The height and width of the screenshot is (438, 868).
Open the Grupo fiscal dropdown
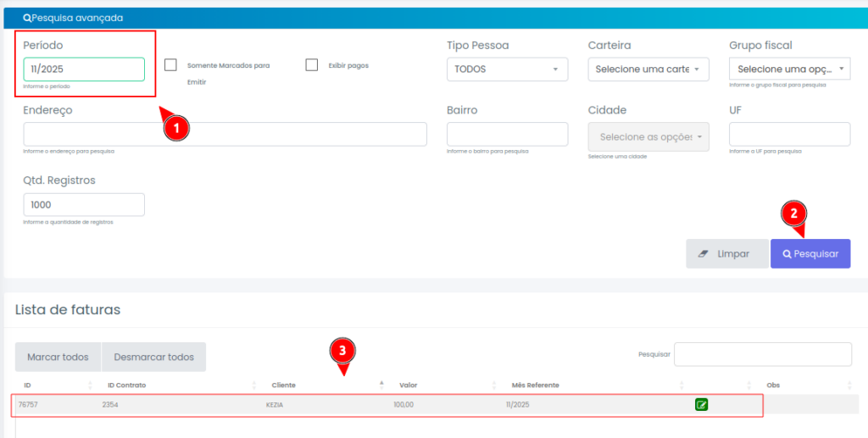tap(789, 69)
